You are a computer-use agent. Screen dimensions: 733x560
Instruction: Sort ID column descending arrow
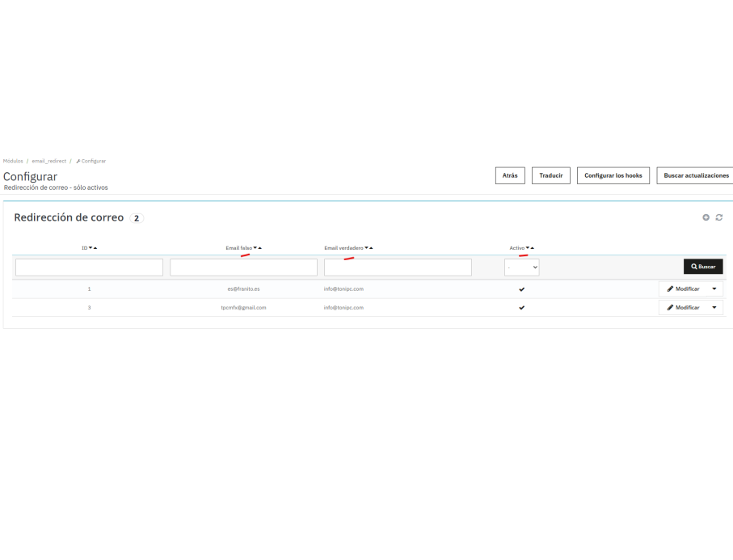91,248
